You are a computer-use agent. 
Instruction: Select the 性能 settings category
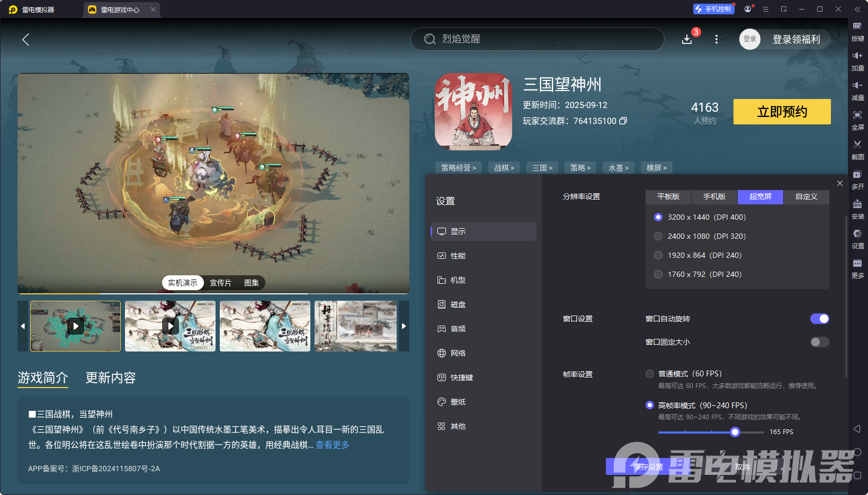click(458, 255)
